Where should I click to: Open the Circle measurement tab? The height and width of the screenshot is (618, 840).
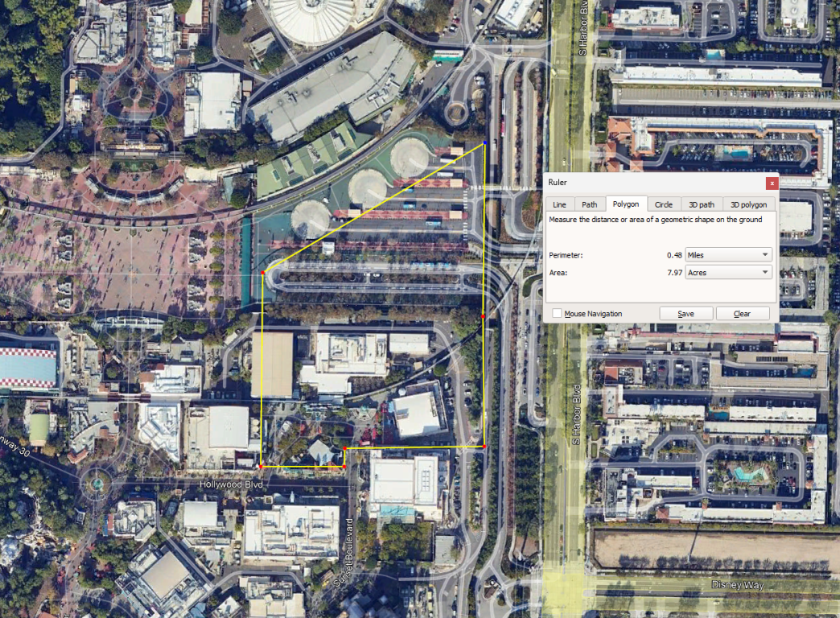coord(663,204)
